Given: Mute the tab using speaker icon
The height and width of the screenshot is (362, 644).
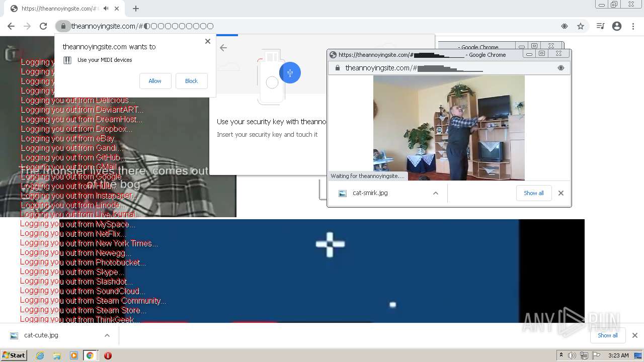Looking at the screenshot, I should (x=106, y=9).
